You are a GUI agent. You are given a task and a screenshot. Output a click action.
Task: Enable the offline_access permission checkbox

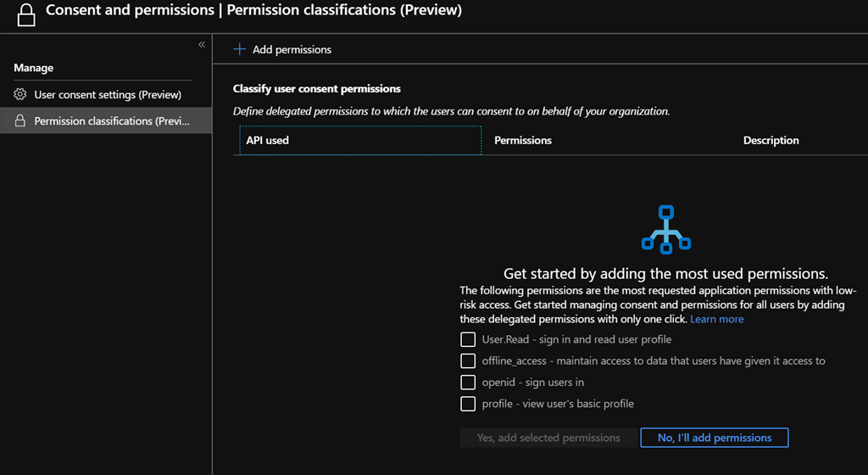[468, 361]
